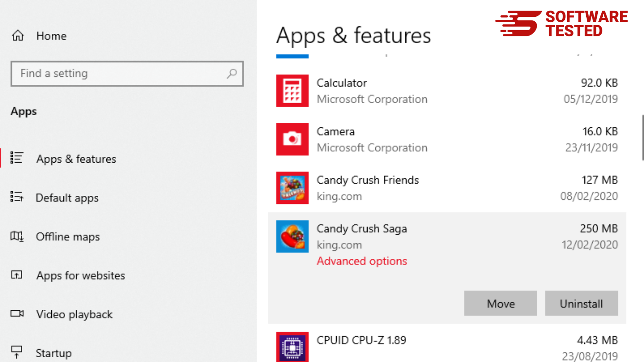Click the Camera app icon
This screenshot has height=362, width=644.
tap(292, 139)
